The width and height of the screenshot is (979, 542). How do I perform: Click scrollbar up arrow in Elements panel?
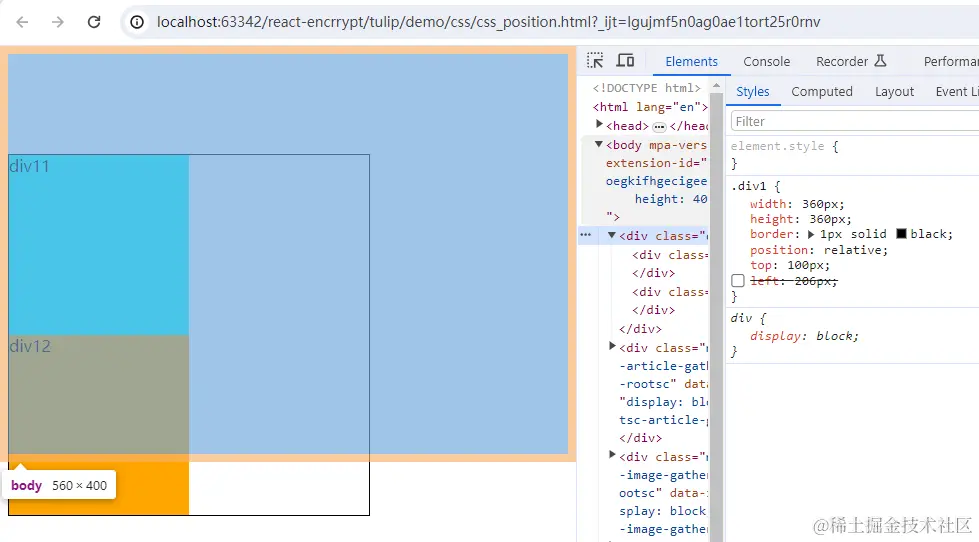(x=716, y=86)
